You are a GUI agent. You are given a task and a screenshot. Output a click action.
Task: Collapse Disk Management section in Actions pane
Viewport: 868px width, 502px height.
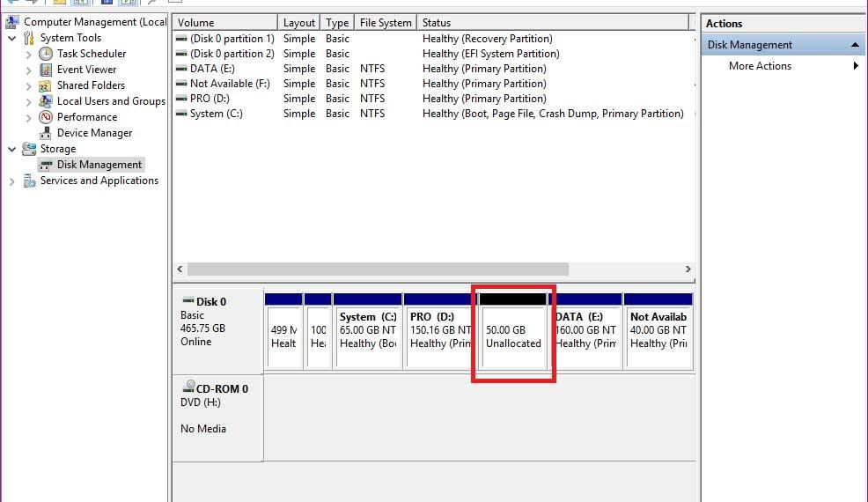(x=855, y=45)
